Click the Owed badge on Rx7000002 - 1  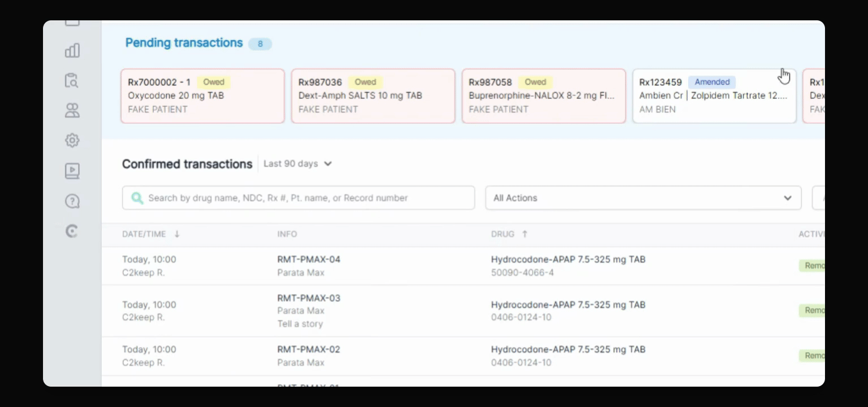pyautogui.click(x=214, y=82)
